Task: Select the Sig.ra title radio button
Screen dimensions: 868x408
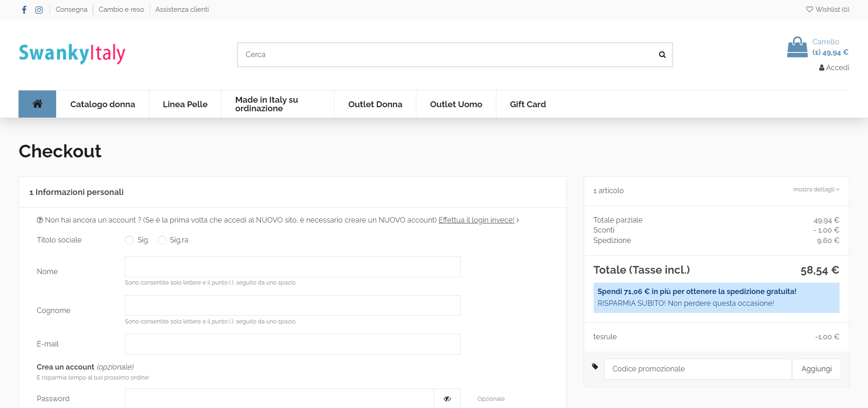Action: click(162, 240)
